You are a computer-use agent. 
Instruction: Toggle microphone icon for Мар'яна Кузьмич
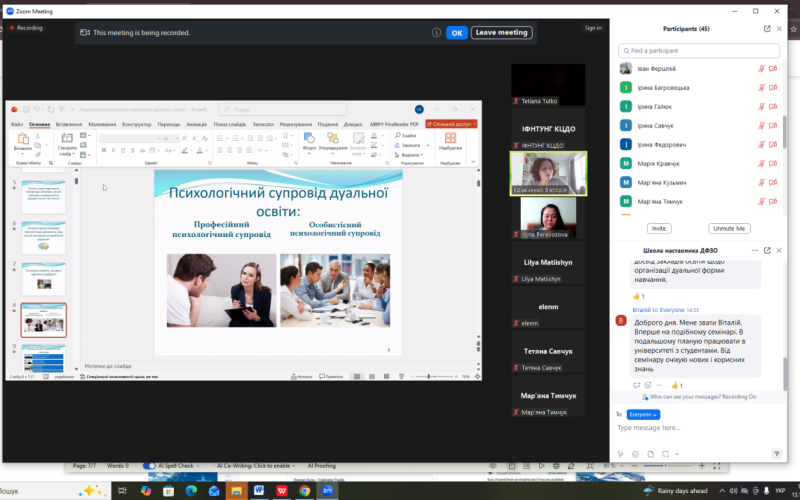coord(761,183)
